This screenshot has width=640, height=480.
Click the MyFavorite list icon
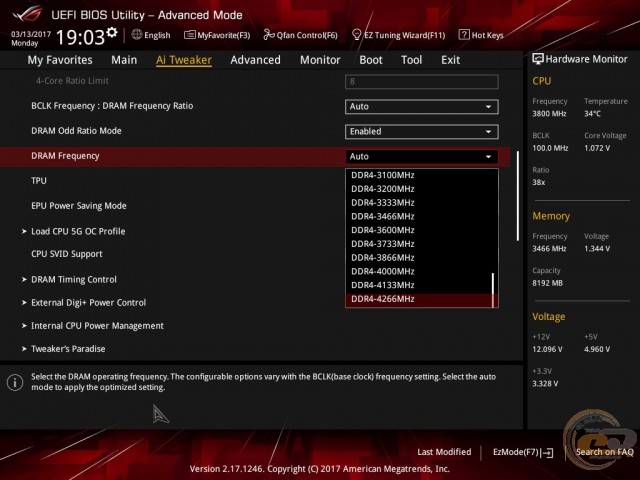pos(189,35)
